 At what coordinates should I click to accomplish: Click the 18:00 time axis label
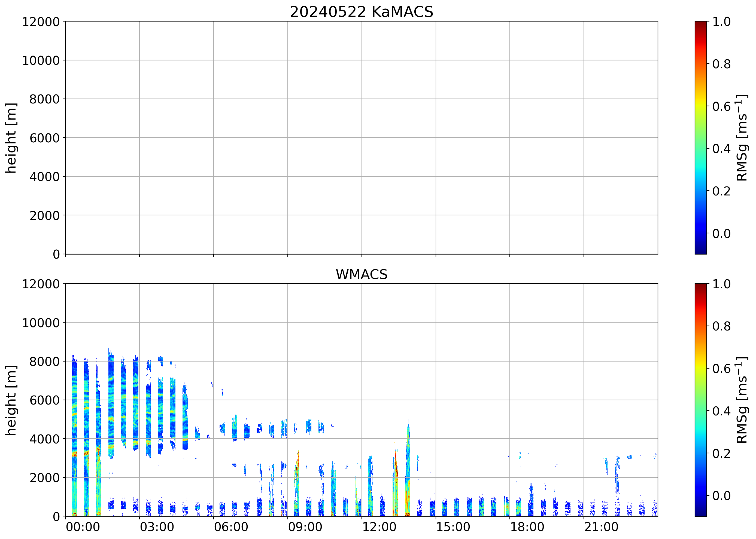coord(527,527)
